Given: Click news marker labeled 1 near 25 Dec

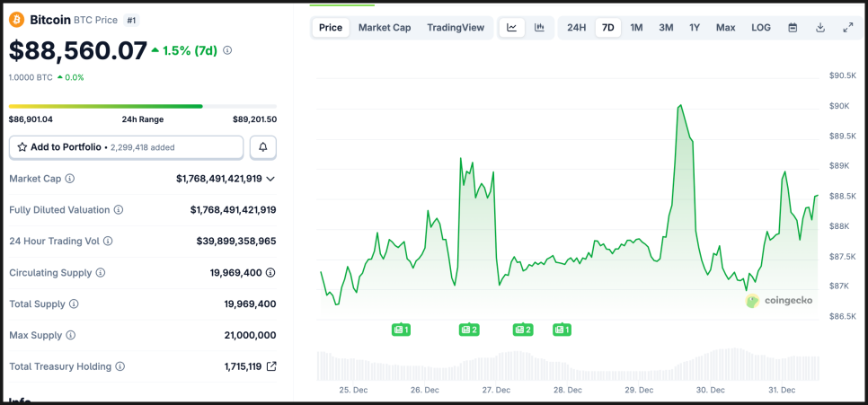Looking at the screenshot, I should click(401, 330).
